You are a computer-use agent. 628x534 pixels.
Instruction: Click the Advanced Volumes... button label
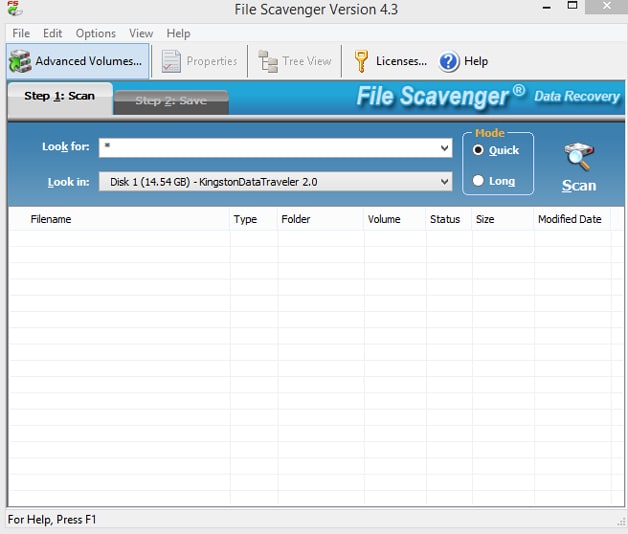(89, 61)
